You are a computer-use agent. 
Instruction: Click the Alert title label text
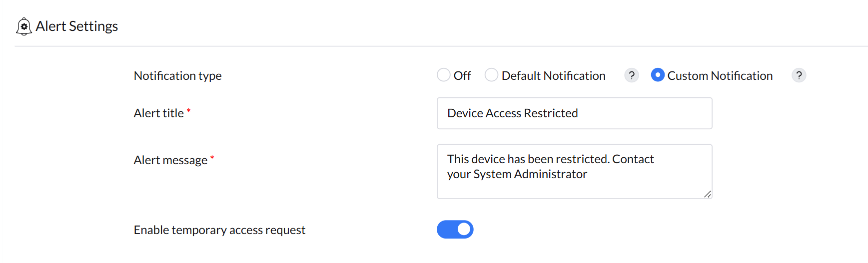tap(158, 113)
